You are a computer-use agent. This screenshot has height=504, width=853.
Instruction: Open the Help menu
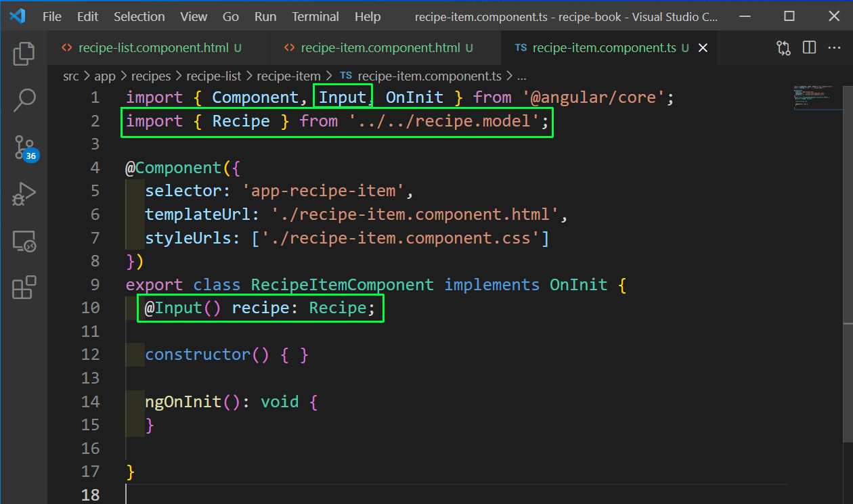click(368, 16)
